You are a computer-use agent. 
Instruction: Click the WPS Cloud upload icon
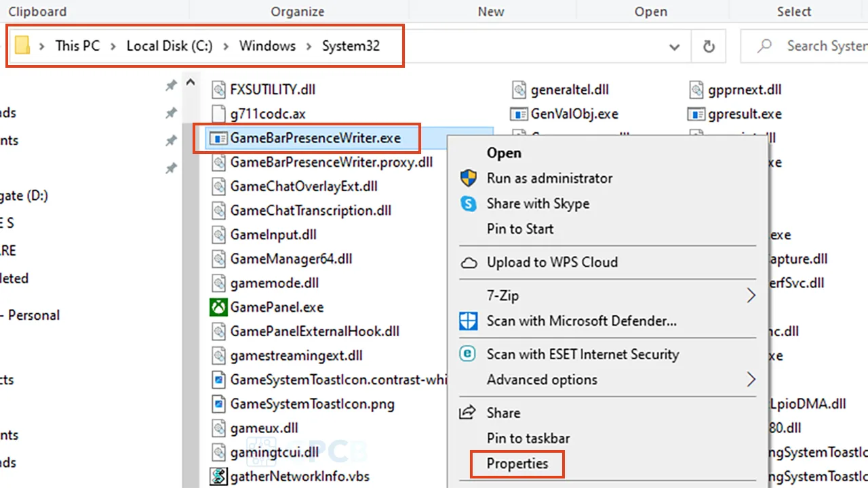pyautogui.click(x=469, y=262)
